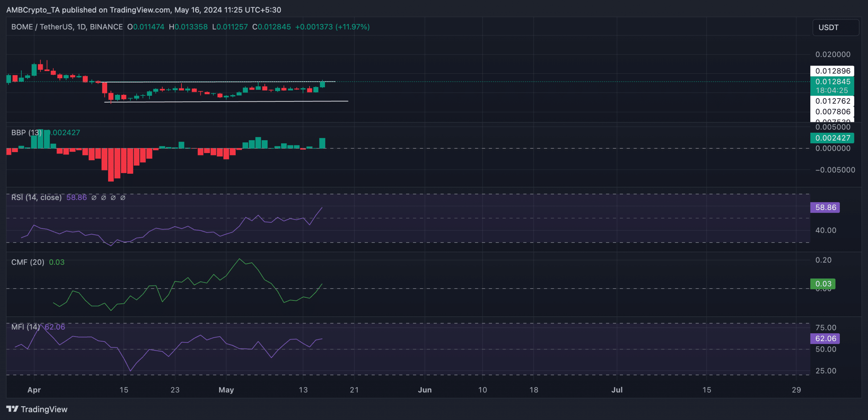This screenshot has height=420, width=868.
Task: Click the high price value H0.013358
Action: (x=188, y=27)
